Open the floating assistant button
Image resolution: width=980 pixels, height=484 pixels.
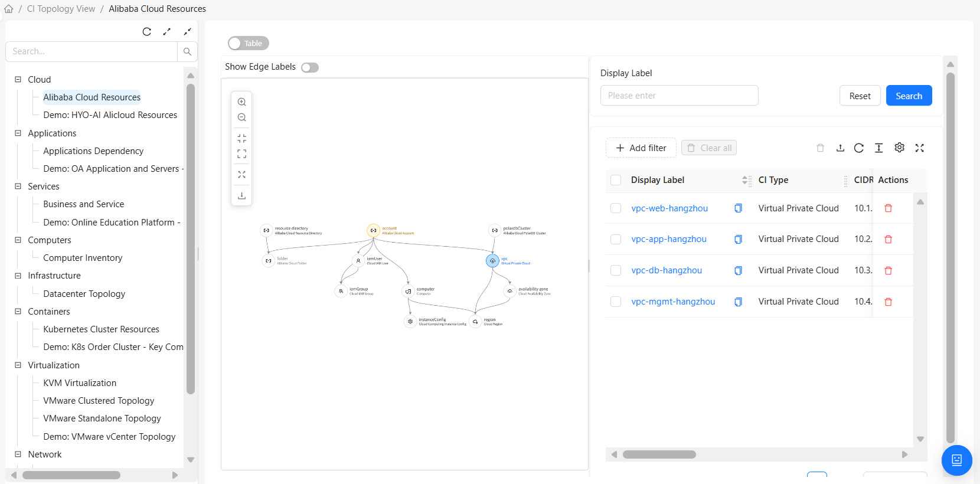click(x=957, y=460)
